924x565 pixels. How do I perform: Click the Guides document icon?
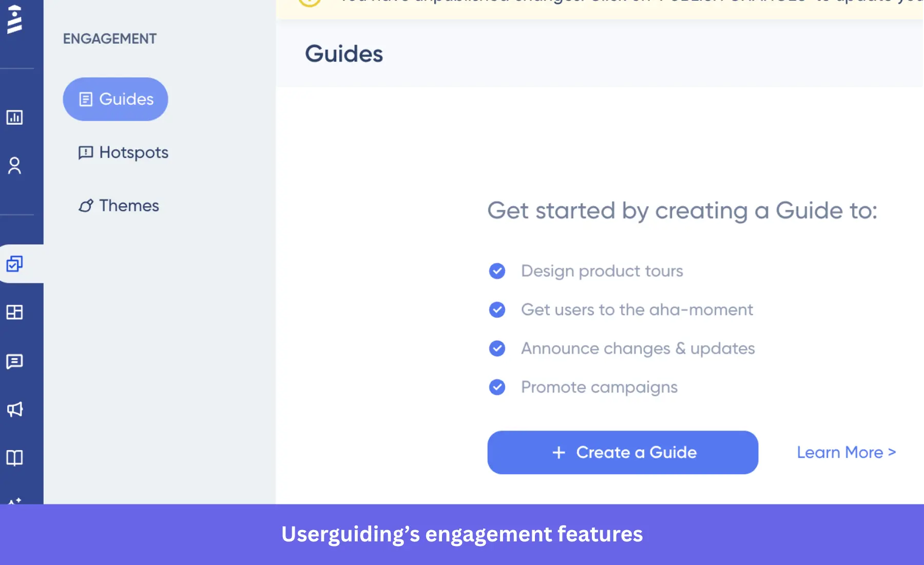(x=85, y=99)
